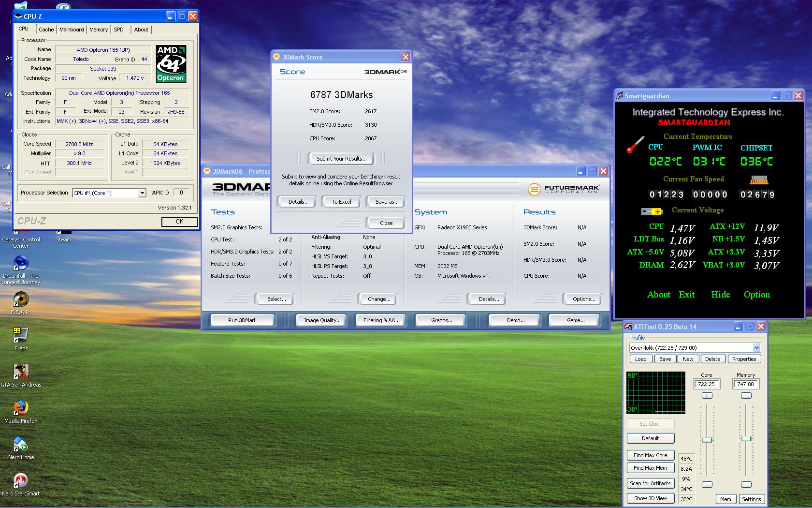Select the CPU tab in CPU-Z
812x508 pixels.
coord(24,29)
